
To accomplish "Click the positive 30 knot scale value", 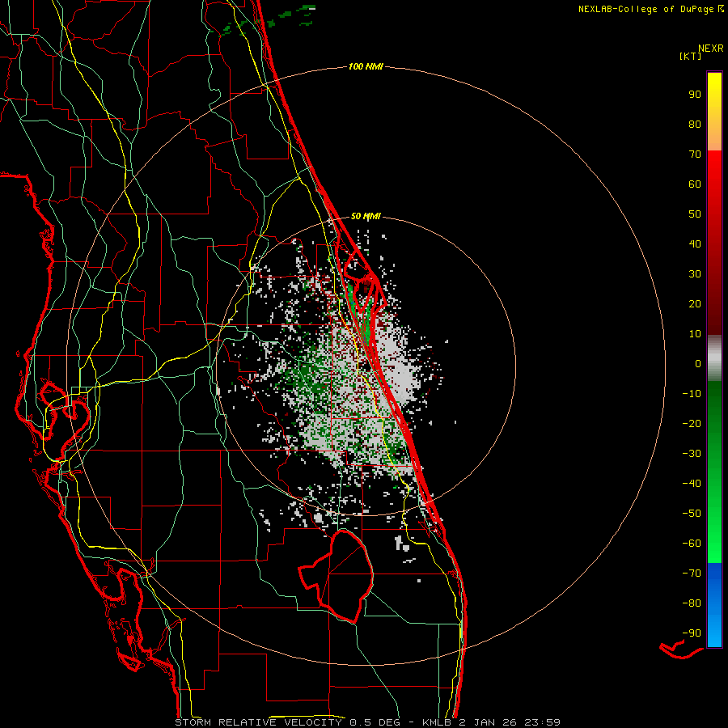I will [x=695, y=274].
